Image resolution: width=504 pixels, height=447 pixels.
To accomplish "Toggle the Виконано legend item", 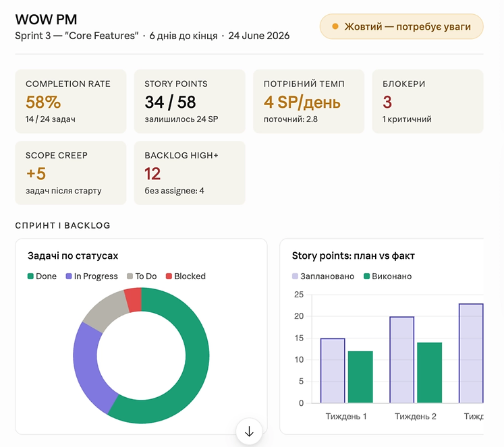I will coord(388,276).
